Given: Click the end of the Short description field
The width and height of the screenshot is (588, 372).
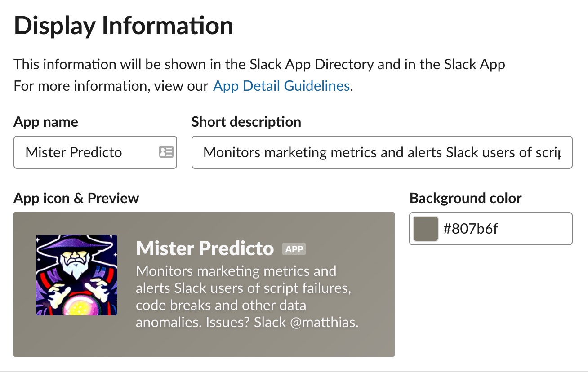Looking at the screenshot, I should click(564, 152).
